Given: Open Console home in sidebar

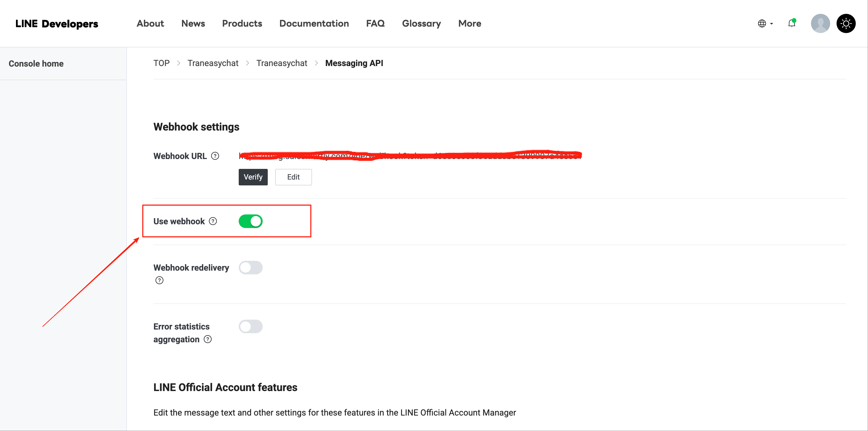Looking at the screenshot, I should [x=36, y=64].
